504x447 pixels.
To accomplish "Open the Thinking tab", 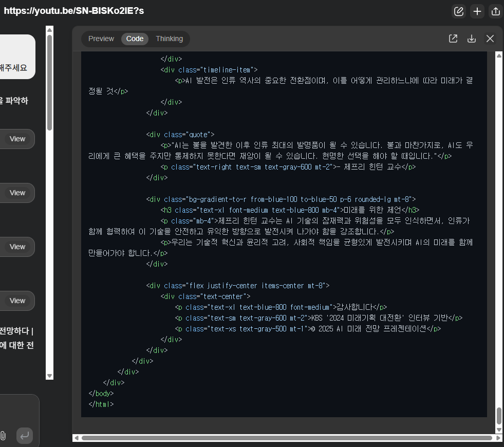I will tap(170, 39).
